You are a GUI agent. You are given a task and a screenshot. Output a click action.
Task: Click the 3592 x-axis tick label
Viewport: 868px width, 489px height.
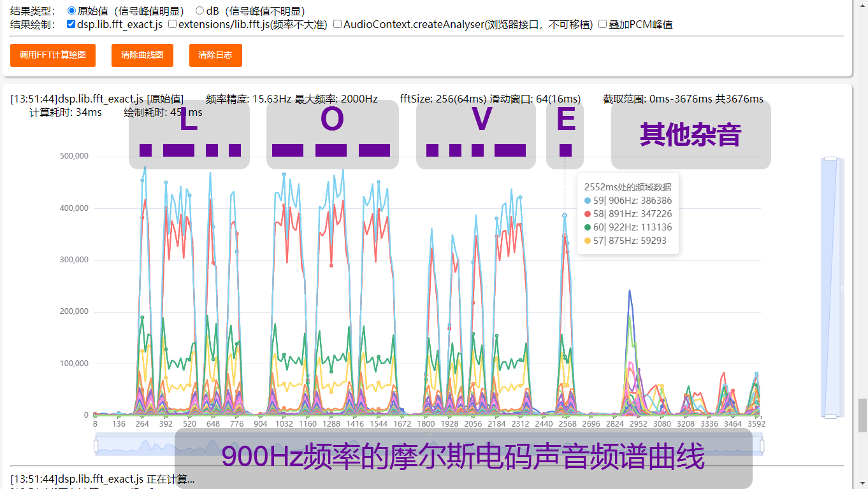coord(756,423)
